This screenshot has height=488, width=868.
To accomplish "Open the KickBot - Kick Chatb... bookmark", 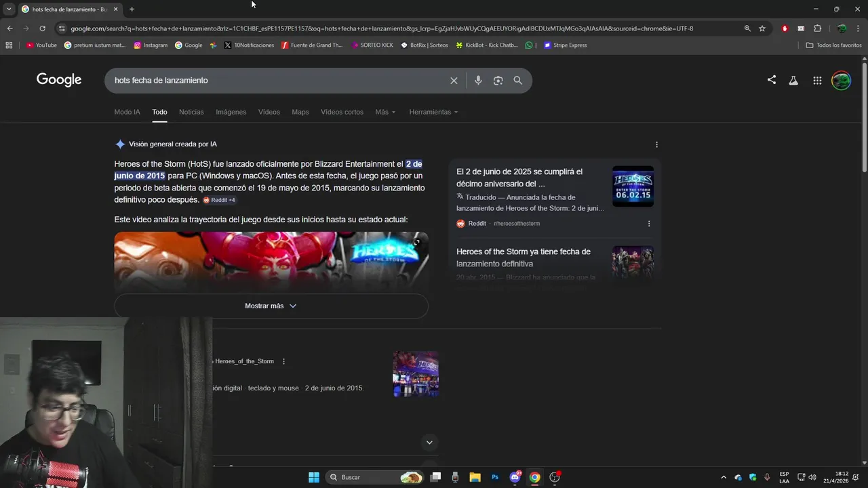I will pos(487,45).
